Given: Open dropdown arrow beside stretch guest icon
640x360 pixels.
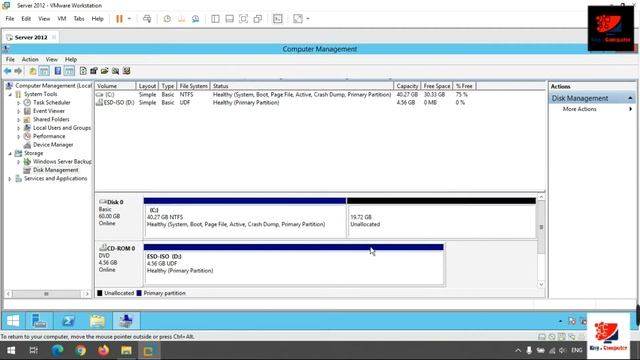Looking at the screenshot, I should (308, 19).
